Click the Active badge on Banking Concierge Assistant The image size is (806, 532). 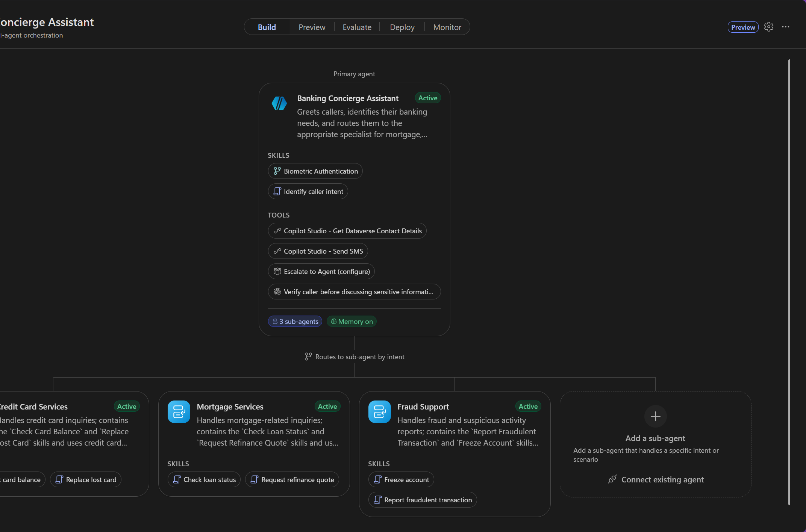coord(428,98)
